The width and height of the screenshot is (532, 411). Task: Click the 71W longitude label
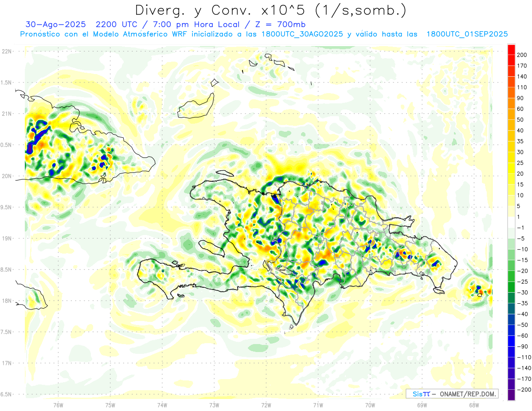[x=318, y=405]
